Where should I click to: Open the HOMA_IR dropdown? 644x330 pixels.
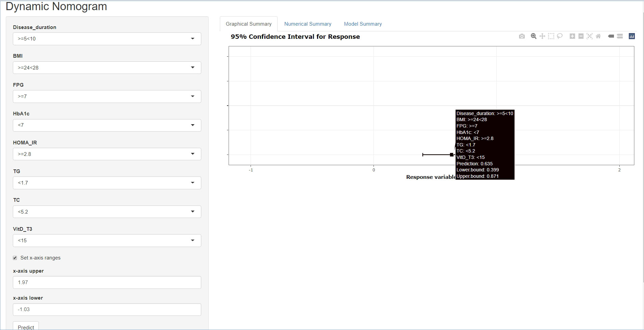click(x=107, y=154)
